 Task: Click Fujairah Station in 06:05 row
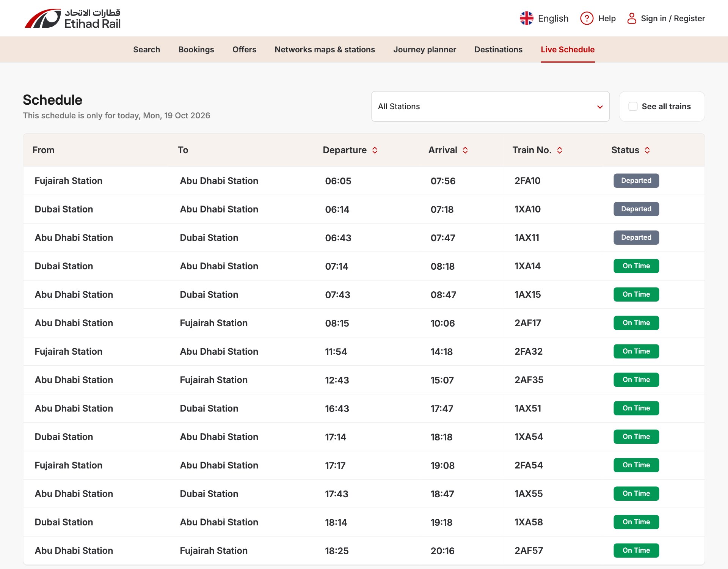(69, 181)
